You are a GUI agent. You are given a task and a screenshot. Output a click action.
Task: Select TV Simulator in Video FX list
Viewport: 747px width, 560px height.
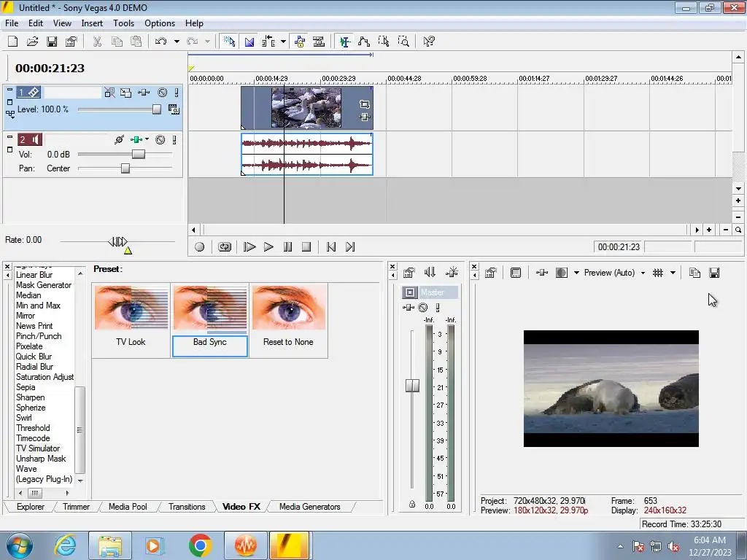point(38,448)
